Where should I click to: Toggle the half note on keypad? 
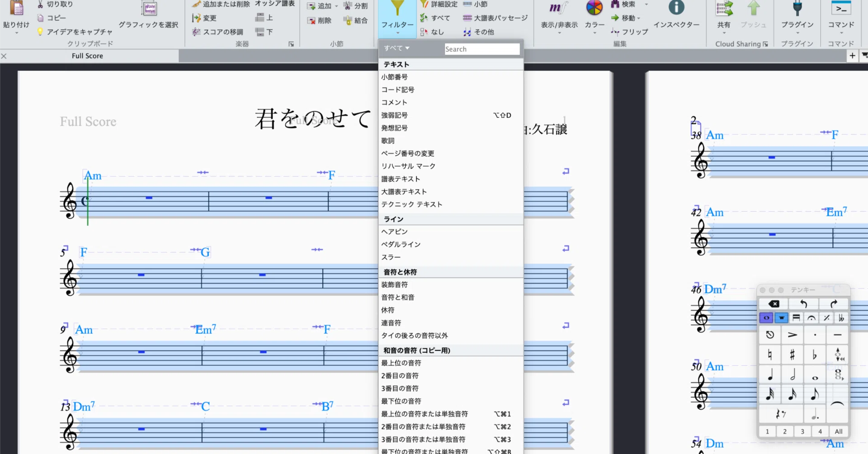(x=792, y=374)
